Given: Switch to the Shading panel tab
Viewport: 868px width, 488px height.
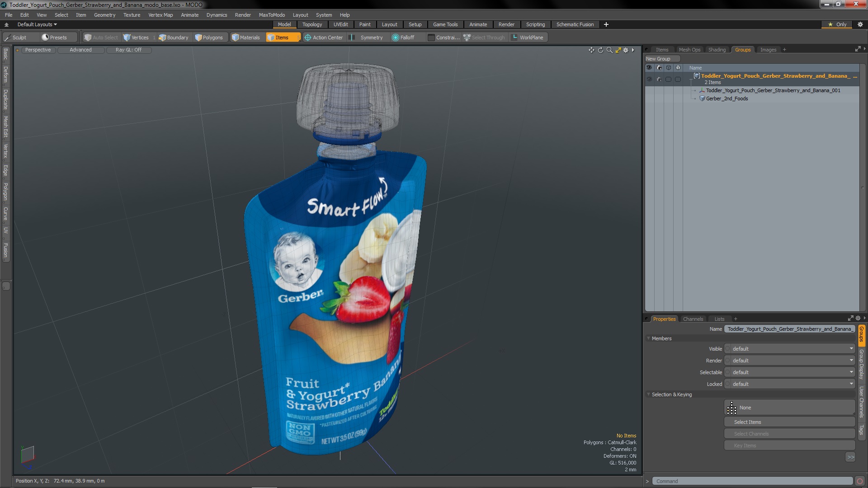Looking at the screenshot, I should pyautogui.click(x=717, y=50).
